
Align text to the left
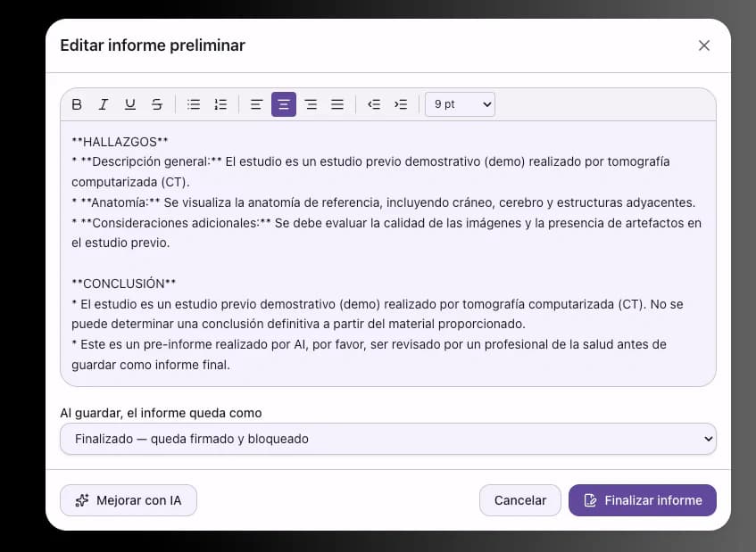[256, 104]
